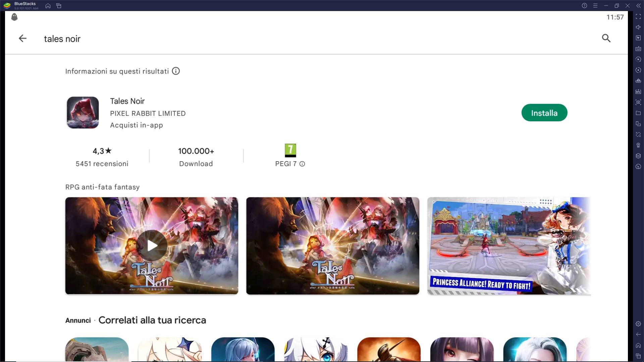Click the two-devices icon under the folder icon
644x362 pixels.
tap(638, 124)
